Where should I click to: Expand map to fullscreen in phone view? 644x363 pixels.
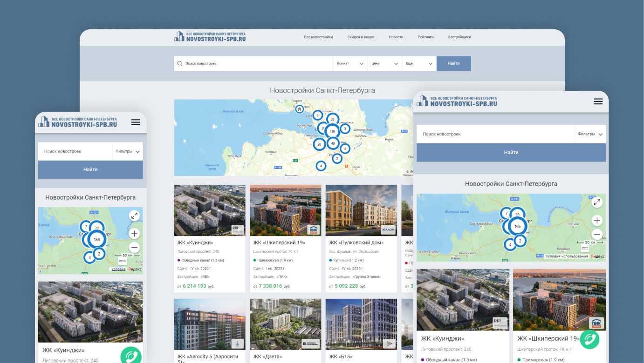134,215
